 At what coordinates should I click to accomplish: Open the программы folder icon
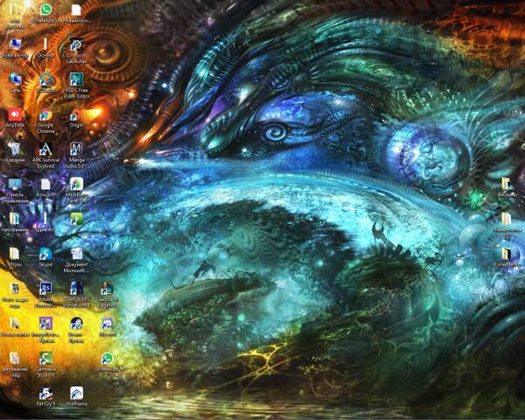[14, 219]
